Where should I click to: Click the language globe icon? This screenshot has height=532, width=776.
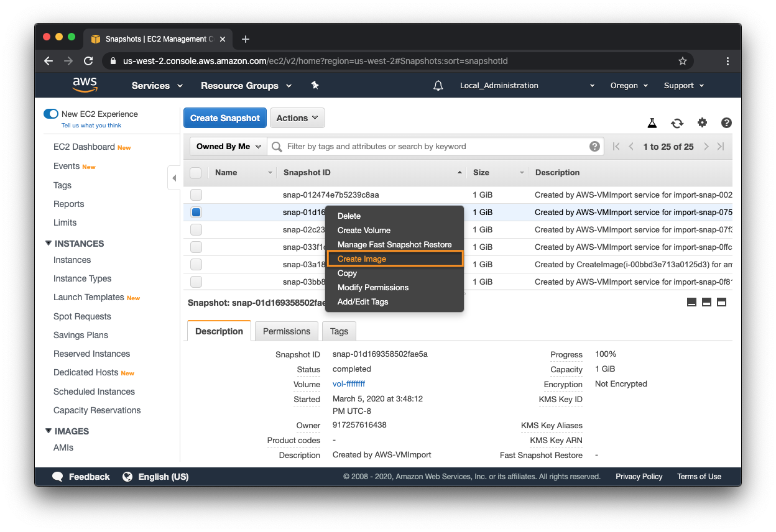point(127,477)
